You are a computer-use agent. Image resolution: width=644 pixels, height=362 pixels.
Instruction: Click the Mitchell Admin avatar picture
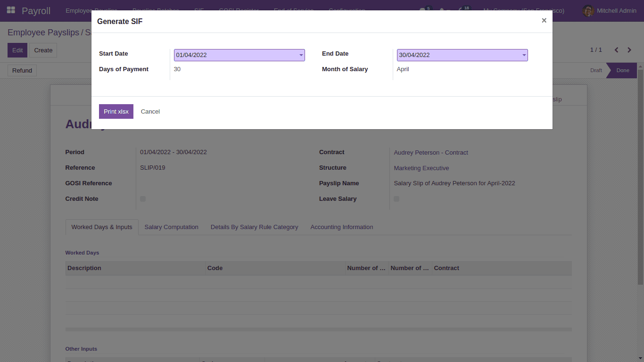coord(587,10)
